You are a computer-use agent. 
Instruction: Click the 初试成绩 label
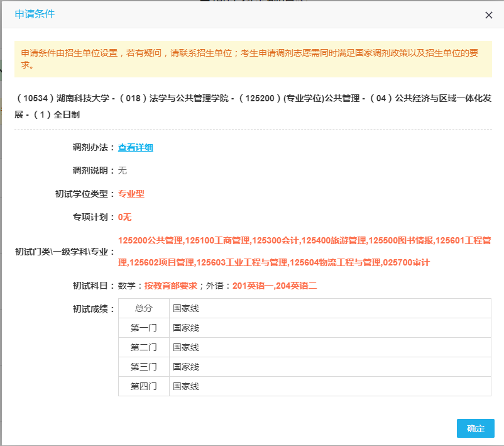coord(94,309)
